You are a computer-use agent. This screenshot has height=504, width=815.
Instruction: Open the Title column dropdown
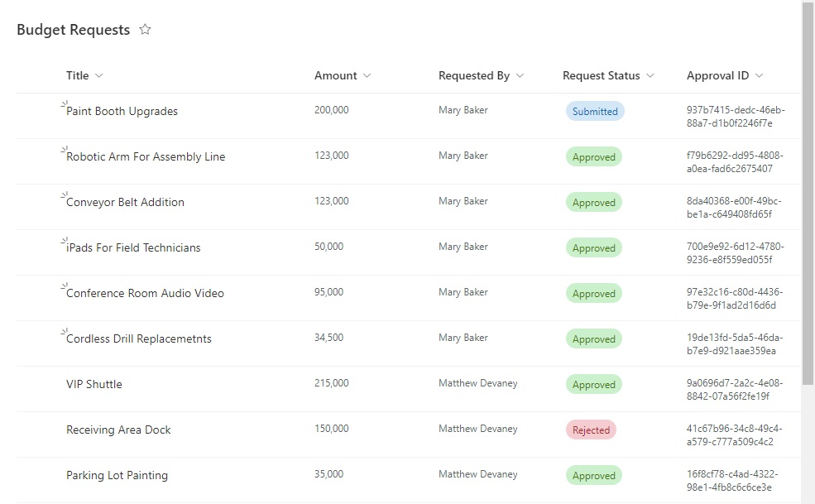coord(98,76)
